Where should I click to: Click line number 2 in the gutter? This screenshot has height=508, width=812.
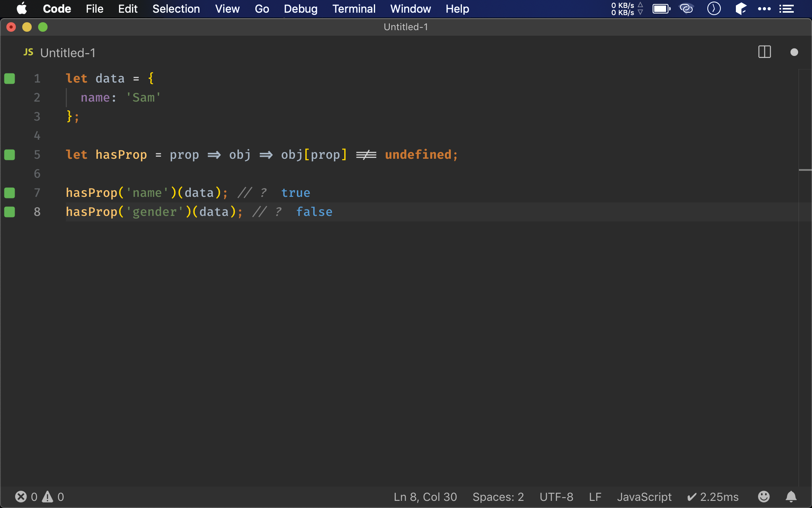tap(37, 98)
